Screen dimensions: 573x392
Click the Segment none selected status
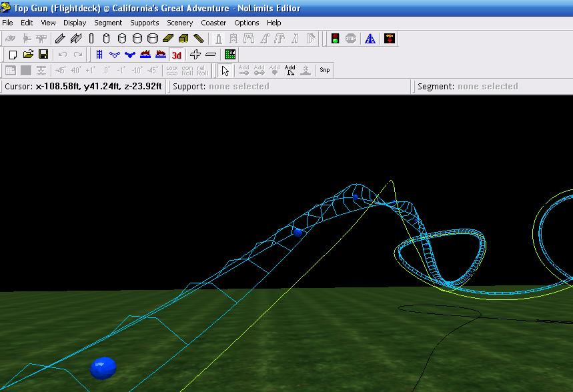[x=468, y=87]
